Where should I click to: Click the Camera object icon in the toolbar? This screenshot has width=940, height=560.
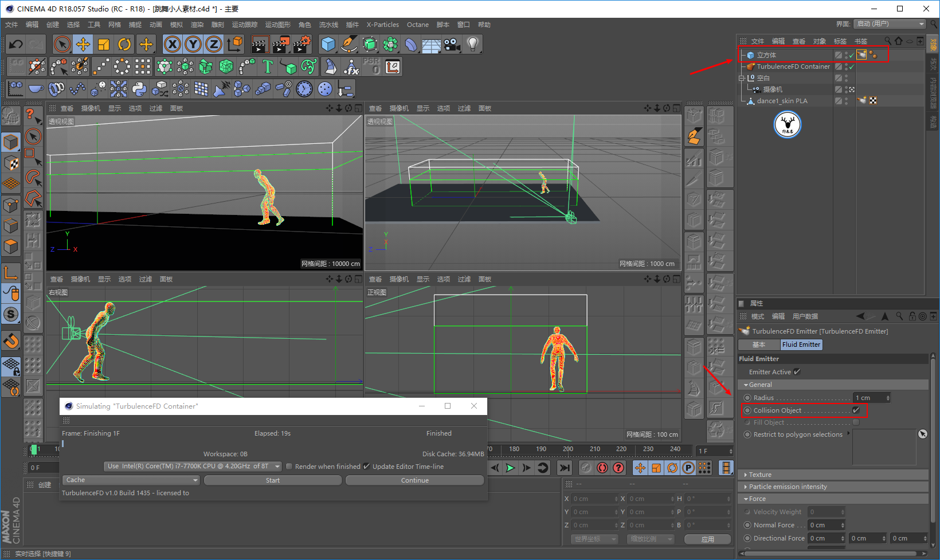452,44
